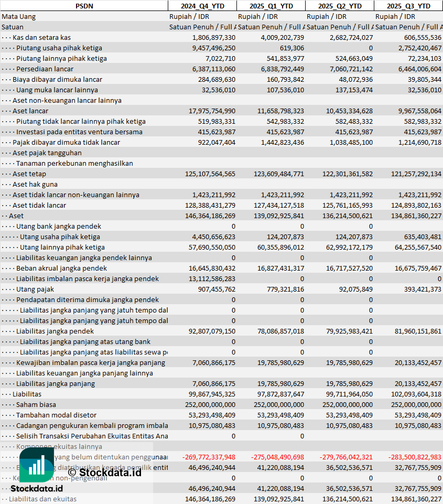Viewport: 443px width, 504px height.
Task: Select cell value 619,306
Action: [x=292, y=48]
